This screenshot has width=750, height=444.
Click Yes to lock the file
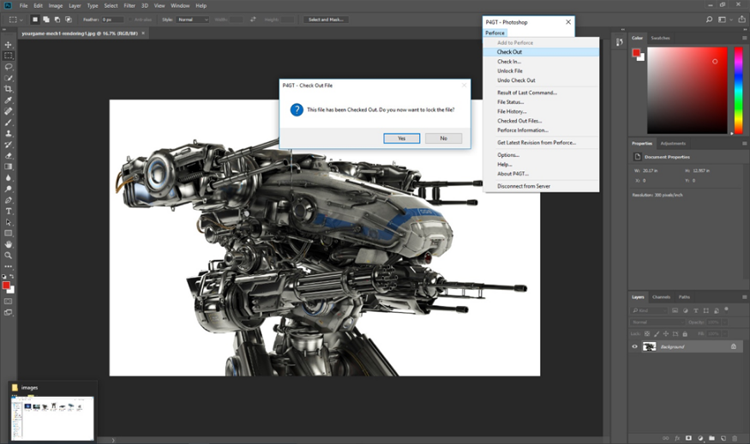[402, 138]
